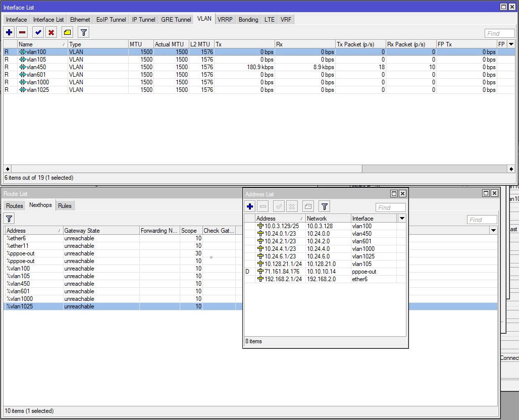Click the blue plus Add button in Address List
Viewport: 519px width, 420px height.
250,206
